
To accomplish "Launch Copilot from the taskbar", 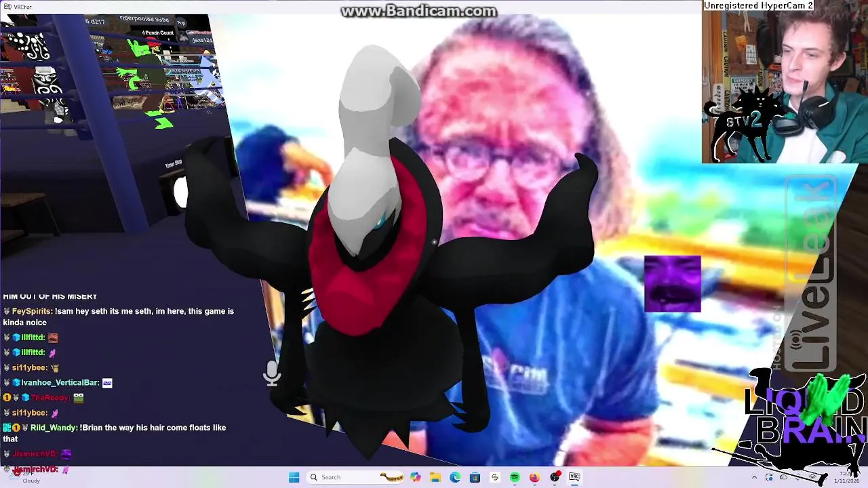I will coord(416,477).
